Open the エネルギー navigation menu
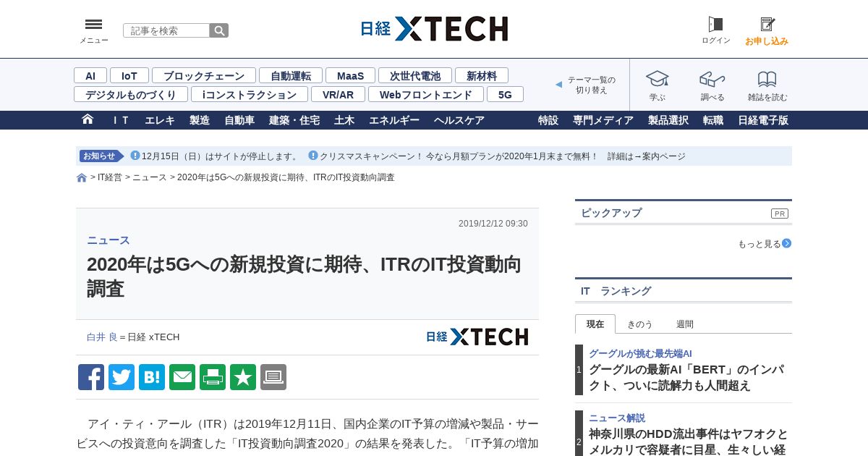 coord(394,120)
